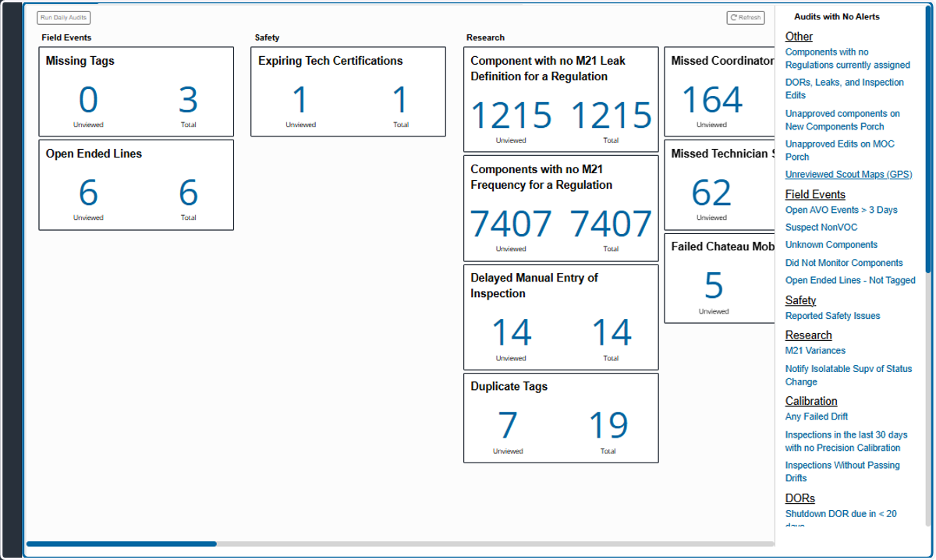Open Shutdown DOR due in < 20 days link
The height and width of the screenshot is (560, 936).
[841, 518]
